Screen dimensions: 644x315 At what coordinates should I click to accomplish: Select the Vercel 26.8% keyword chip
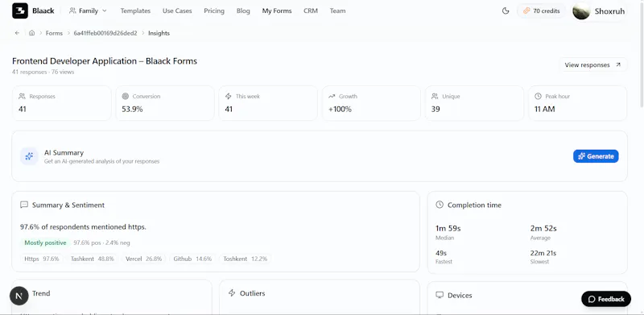click(x=144, y=259)
